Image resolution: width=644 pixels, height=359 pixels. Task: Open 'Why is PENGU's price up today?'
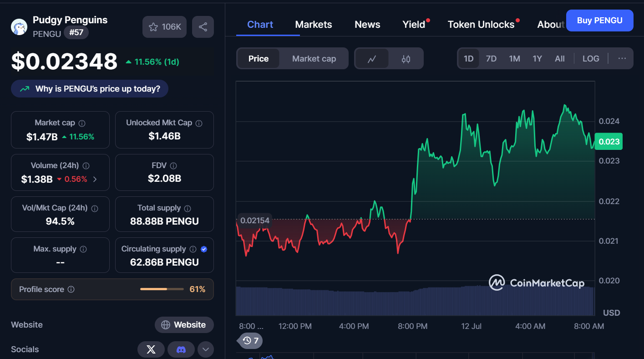(x=90, y=89)
